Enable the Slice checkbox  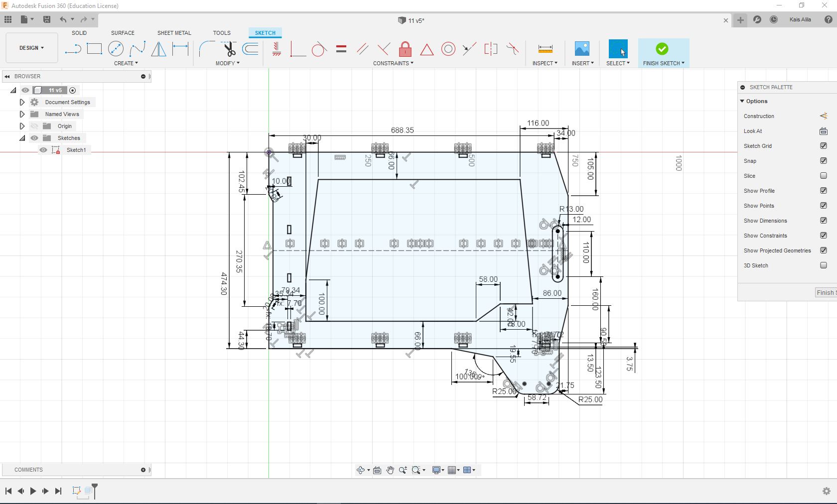coord(823,176)
